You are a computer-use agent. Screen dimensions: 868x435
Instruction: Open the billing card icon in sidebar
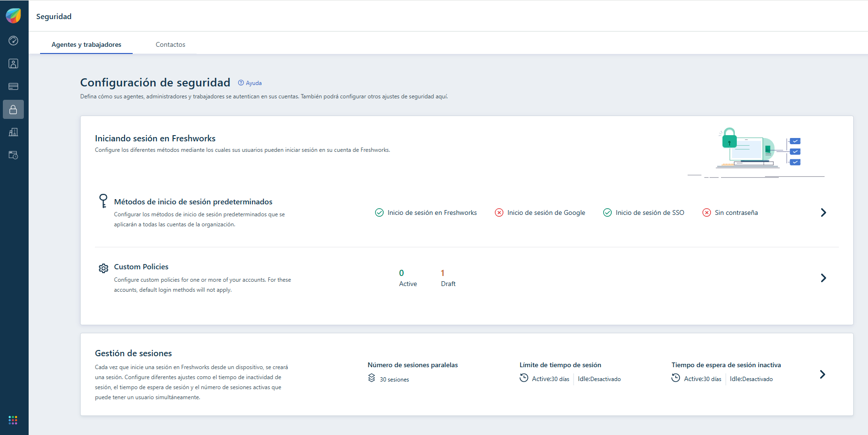[13, 86]
